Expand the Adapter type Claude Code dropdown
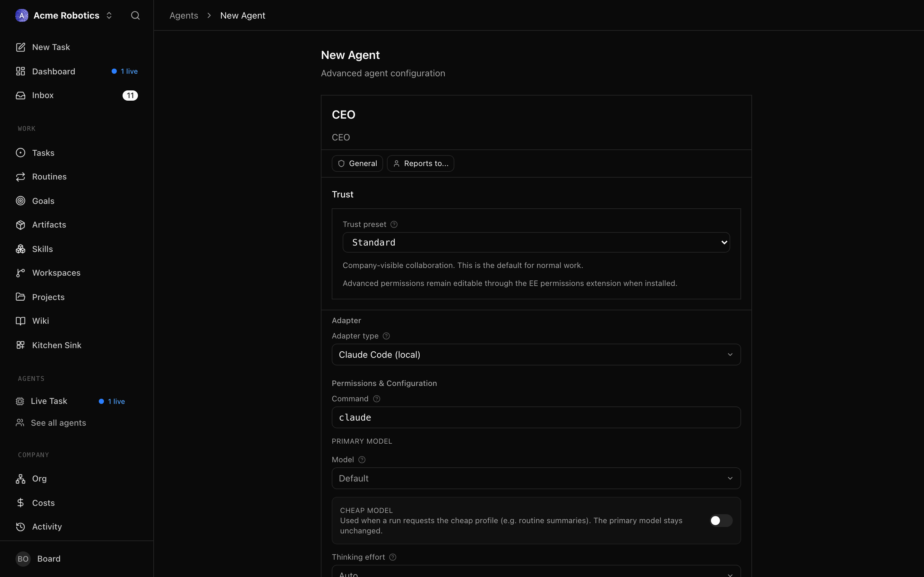The image size is (924, 577). click(x=536, y=355)
